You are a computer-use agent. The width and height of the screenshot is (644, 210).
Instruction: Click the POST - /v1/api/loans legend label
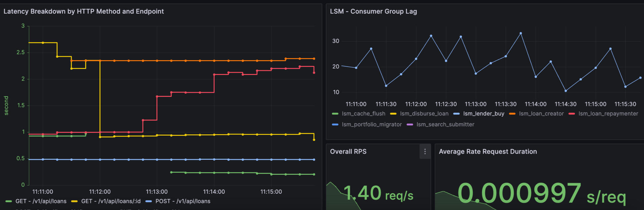coord(183,201)
